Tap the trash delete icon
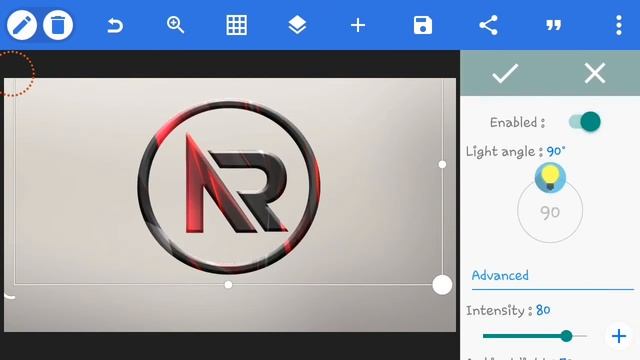The height and width of the screenshot is (360, 640). [x=58, y=25]
